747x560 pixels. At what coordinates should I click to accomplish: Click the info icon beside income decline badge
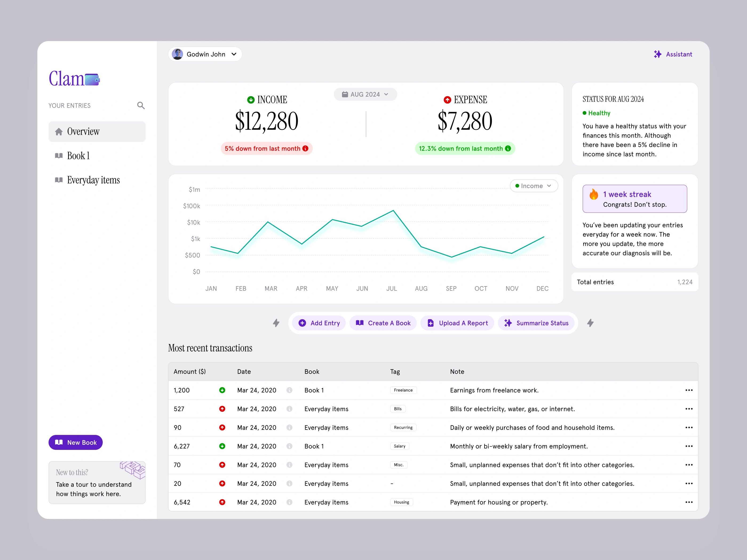(x=306, y=149)
